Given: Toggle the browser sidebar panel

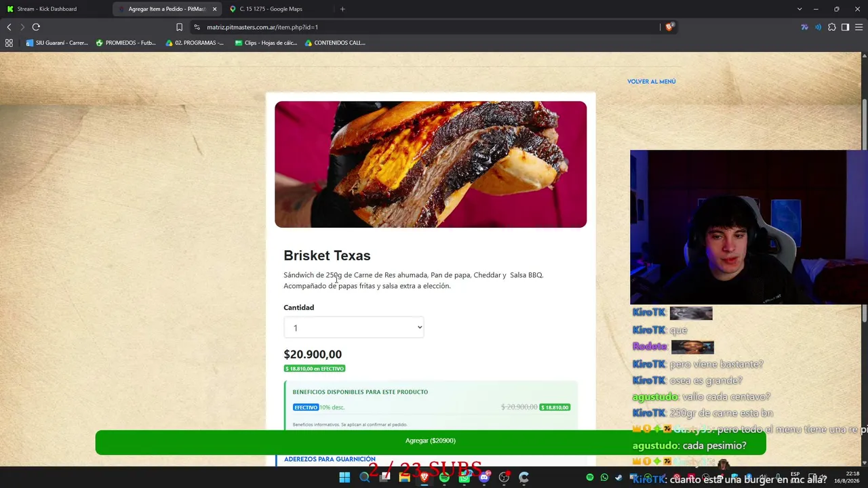Looking at the screenshot, I should point(845,27).
